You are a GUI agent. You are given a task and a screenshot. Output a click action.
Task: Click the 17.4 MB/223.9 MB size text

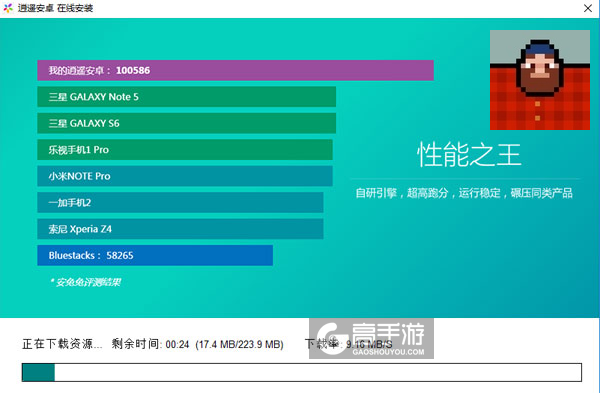pos(240,345)
